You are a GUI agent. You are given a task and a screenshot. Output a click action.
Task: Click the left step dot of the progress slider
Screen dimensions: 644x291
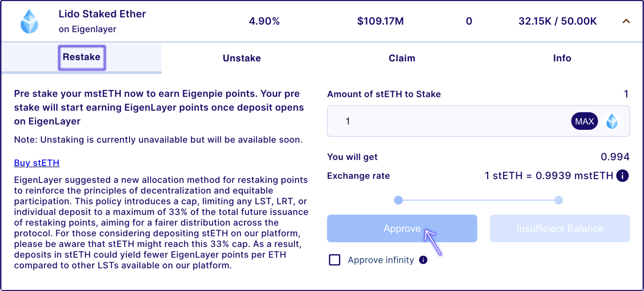click(398, 200)
